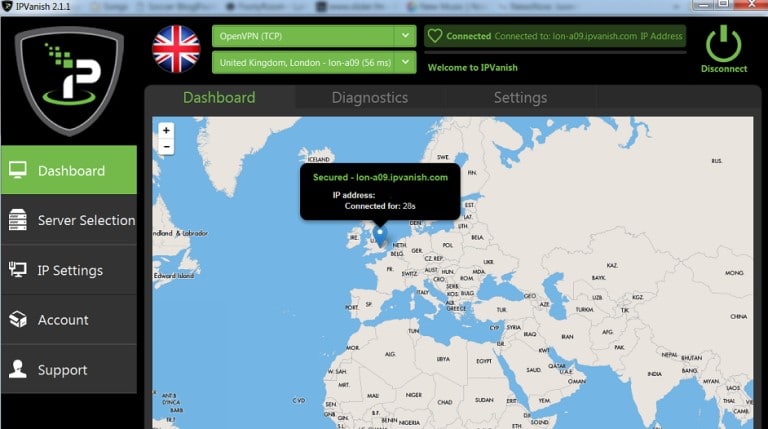Viewport: 768px width, 429px height.
Task: Select Dashboard in the sidebar
Action: (x=69, y=170)
